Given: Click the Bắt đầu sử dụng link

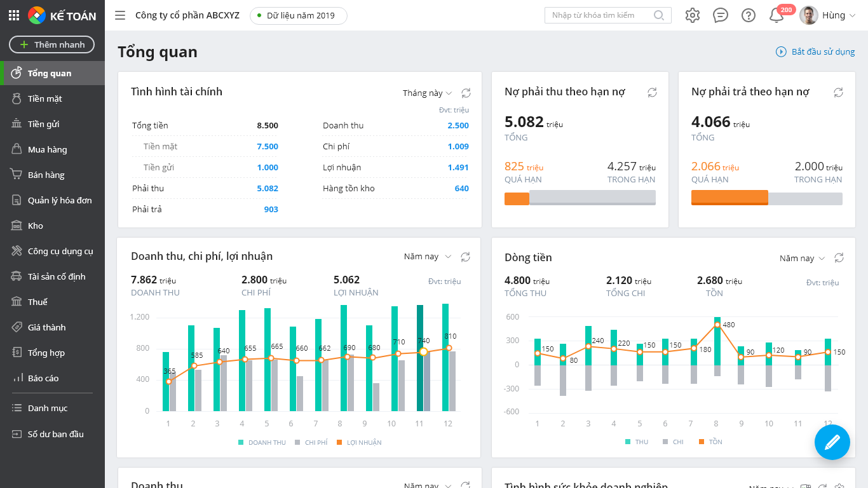Looking at the screenshot, I should [815, 51].
